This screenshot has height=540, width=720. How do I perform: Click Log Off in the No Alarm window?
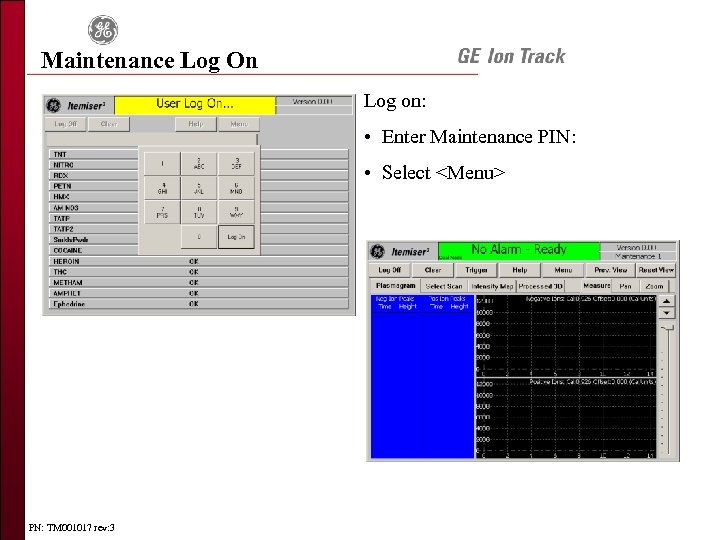pyautogui.click(x=389, y=270)
